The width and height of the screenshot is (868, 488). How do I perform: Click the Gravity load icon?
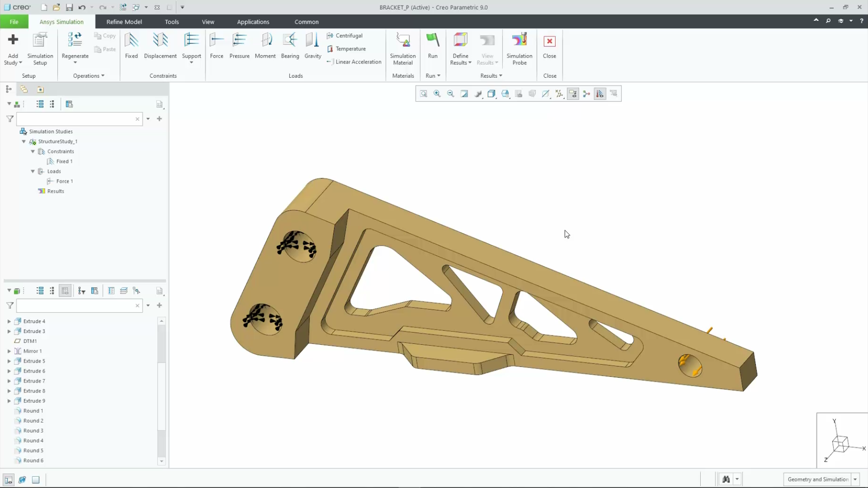click(x=312, y=45)
